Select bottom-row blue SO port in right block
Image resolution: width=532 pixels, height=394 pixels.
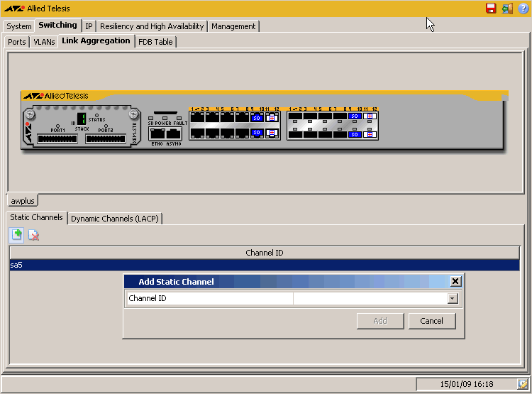point(355,134)
